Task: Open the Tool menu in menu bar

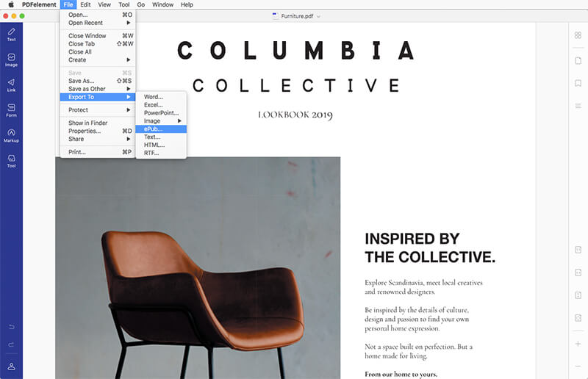Action: click(124, 4)
